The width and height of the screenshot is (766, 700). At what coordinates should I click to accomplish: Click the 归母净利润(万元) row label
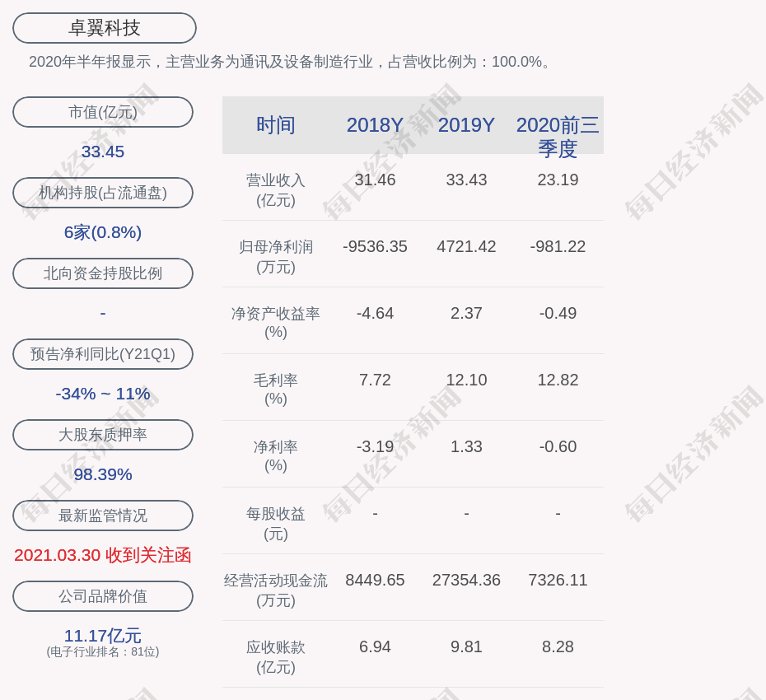coord(276,256)
